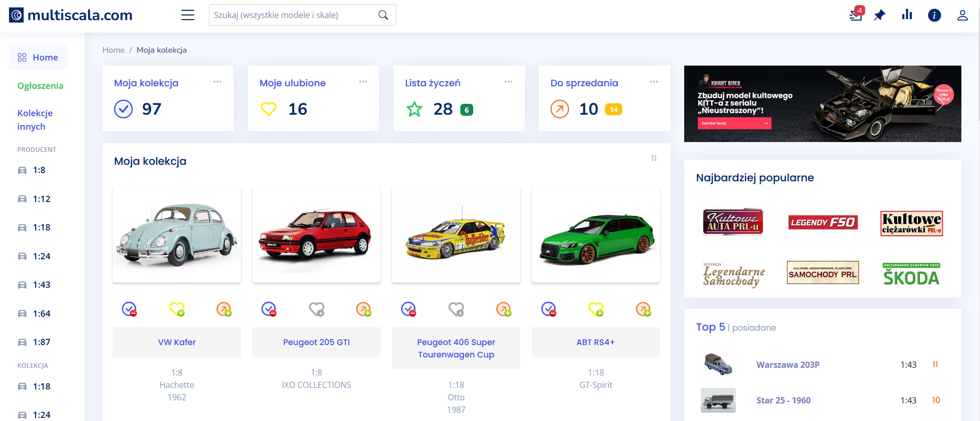
Task: Remove ABT RS4+ from collection
Action: (x=549, y=309)
